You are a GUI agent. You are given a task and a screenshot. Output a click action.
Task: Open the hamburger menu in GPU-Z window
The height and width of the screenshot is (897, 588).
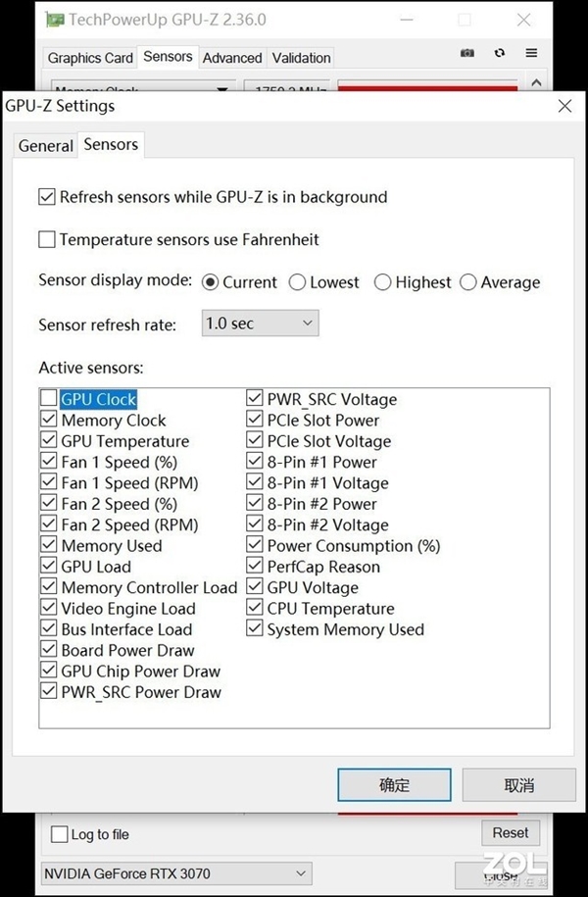tap(531, 53)
